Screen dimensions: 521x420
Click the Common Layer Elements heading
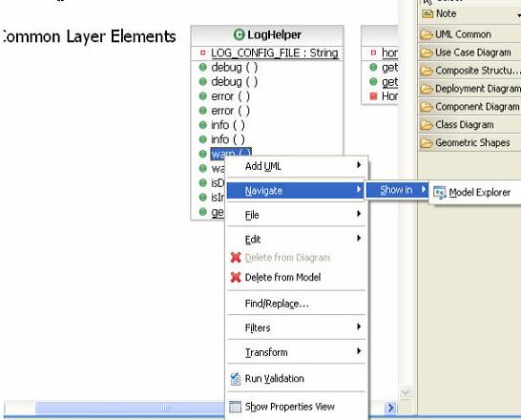(x=89, y=36)
